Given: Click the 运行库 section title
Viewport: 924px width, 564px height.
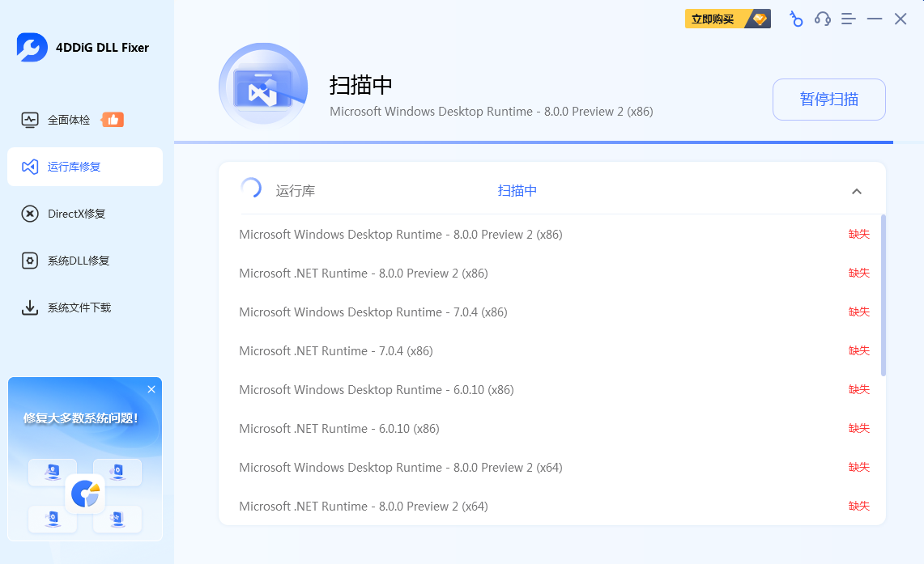Looking at the screenshot, I should coord(296,191).
